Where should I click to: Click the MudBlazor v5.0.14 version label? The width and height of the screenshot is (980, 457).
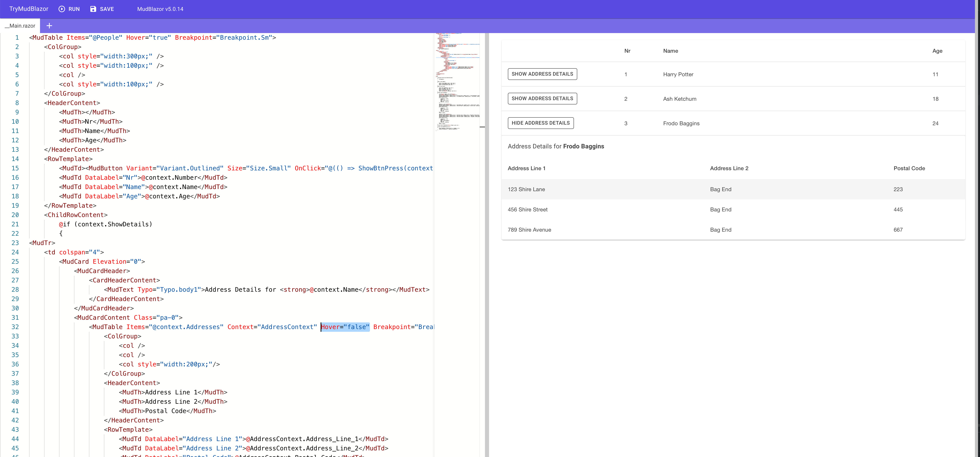point(160,9)
